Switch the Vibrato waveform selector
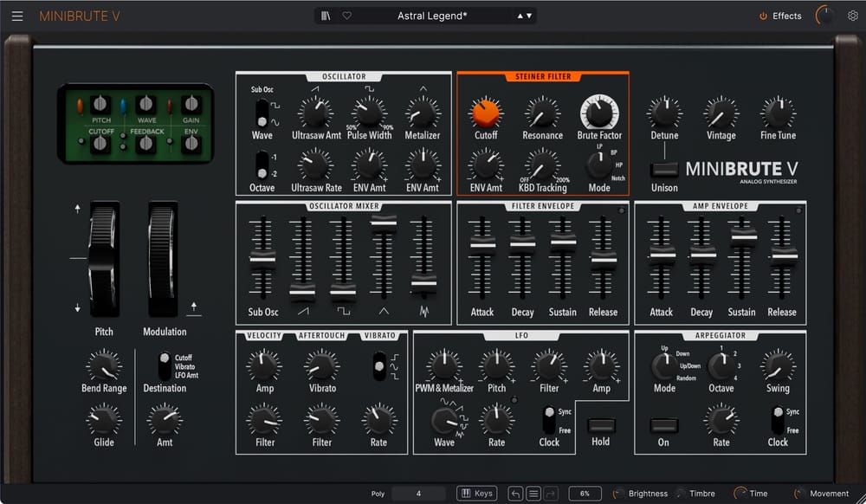The width and height of the screenshot is (866, 504). 379,366
